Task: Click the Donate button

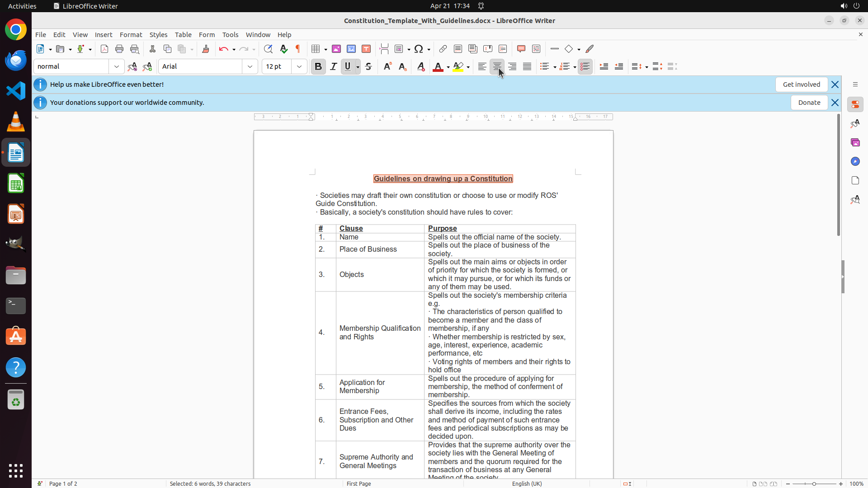Action: pos(809,103)
